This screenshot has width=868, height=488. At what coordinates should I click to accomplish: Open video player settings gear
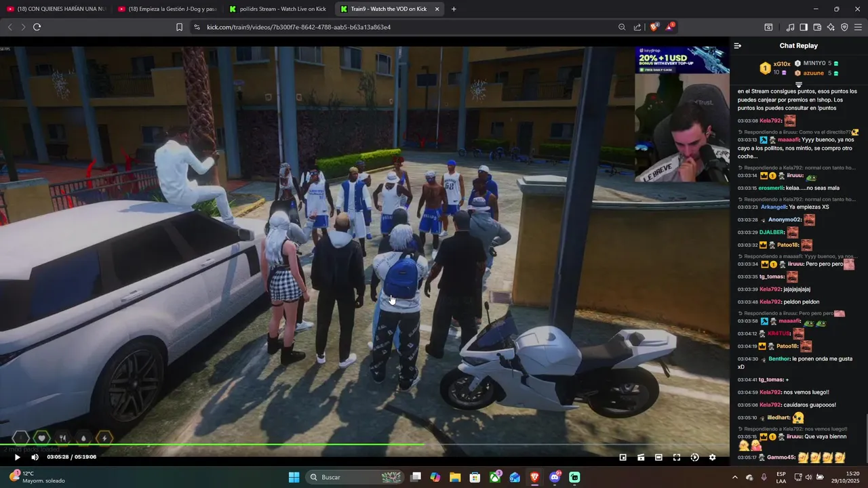[x=712, y=457]
